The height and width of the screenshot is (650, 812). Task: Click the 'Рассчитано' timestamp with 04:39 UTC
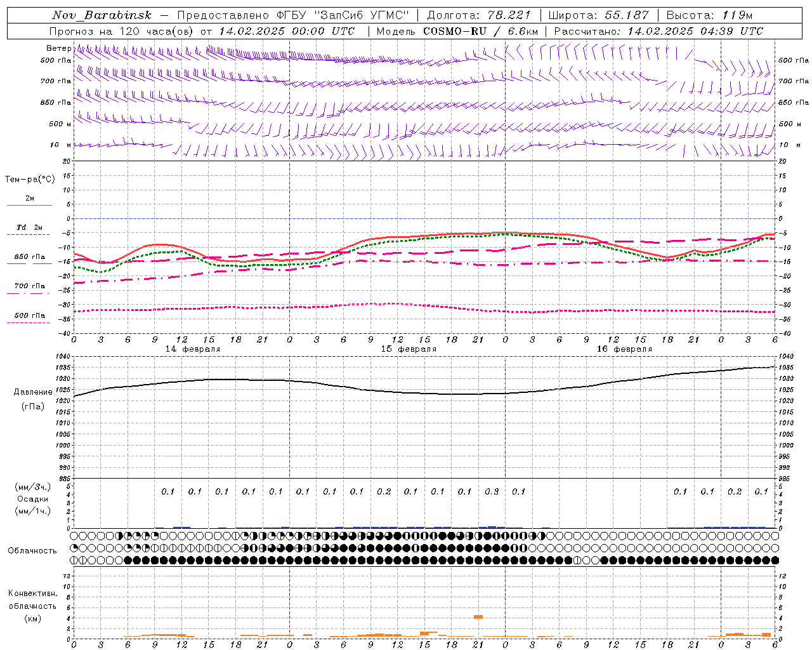pos(658,31)
